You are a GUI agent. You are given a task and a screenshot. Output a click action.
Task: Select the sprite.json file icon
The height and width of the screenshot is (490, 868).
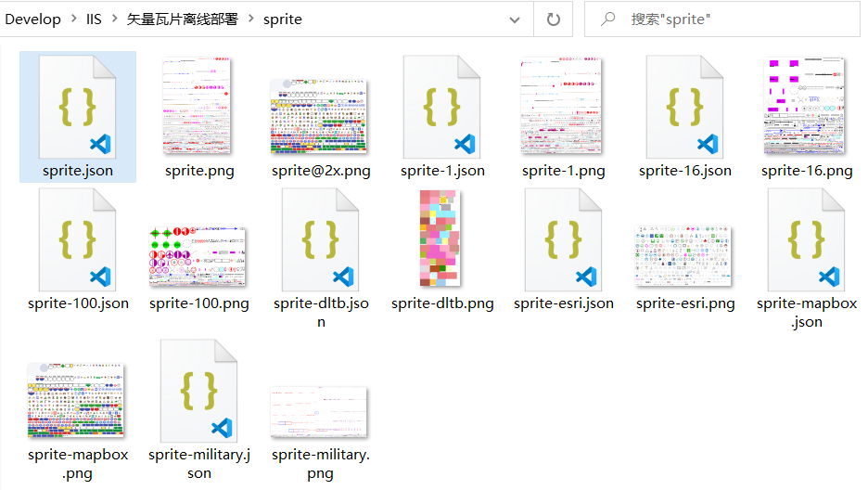point(78,107)
